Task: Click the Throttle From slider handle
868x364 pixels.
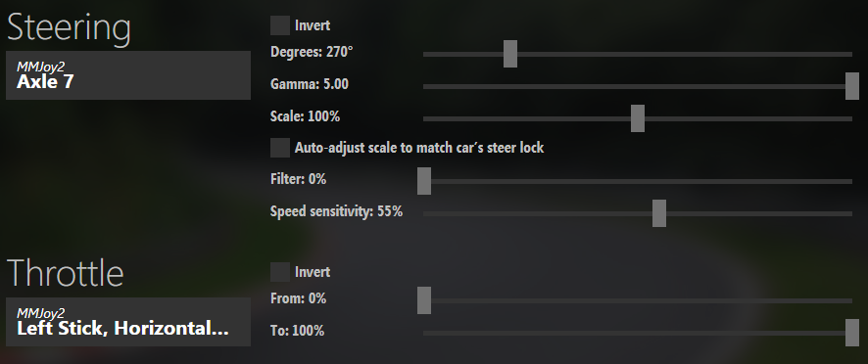Action: [x=424, y=300]
